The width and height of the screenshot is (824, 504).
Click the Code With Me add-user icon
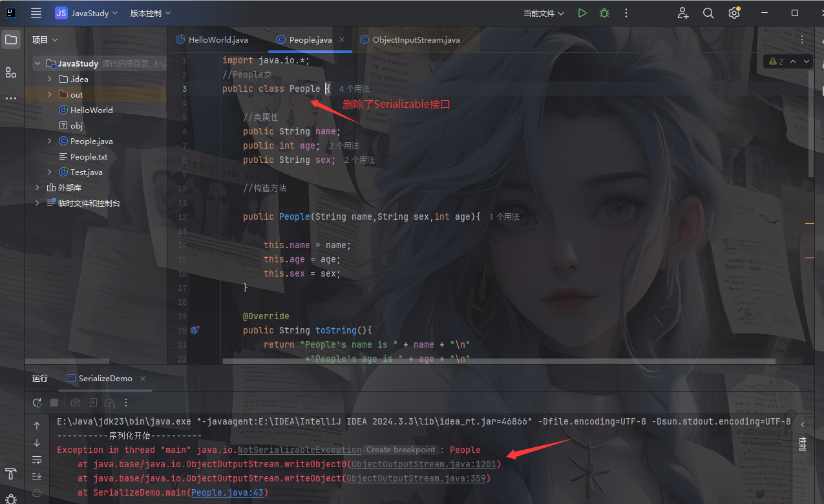[683, 13]
